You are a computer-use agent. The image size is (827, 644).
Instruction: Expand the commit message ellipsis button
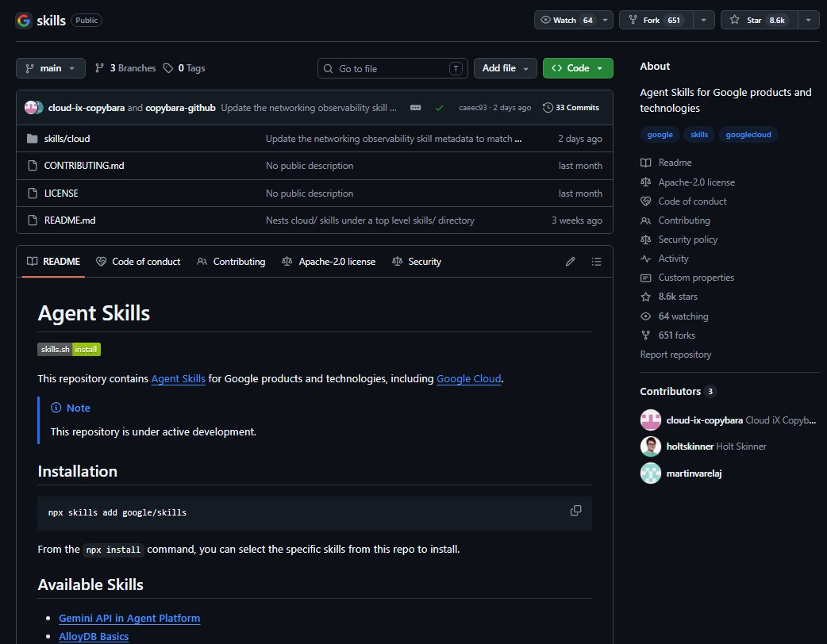click(416, 108)
